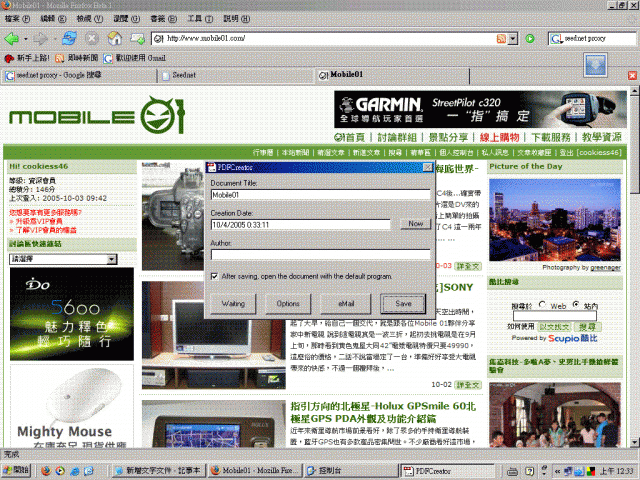The width and height of the screenshot is (640, 480).
Task: Open Internet Explorer quick launch icon
Action: coord(75,471)
